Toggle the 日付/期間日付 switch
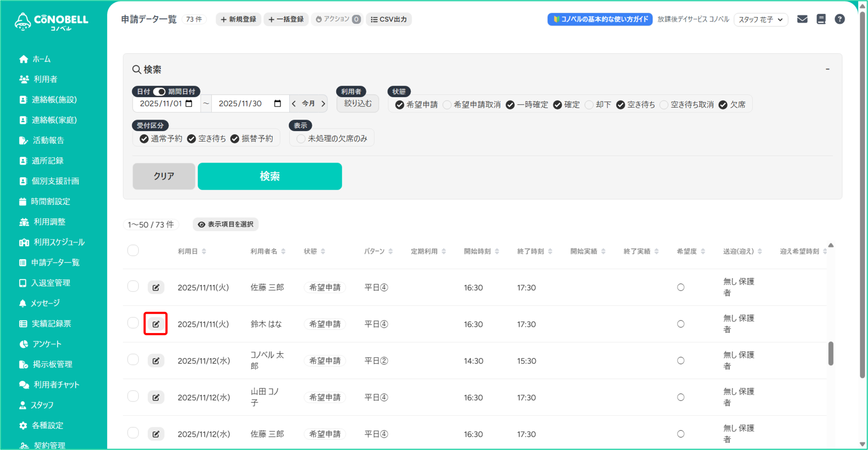This screenshot has width=868, height=450. [x=159, y=91]
